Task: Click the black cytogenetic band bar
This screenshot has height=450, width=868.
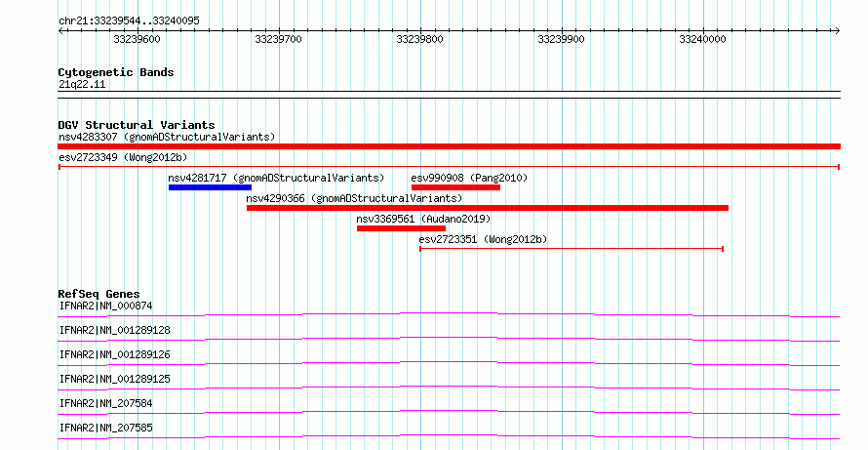Action: (449, 95)
